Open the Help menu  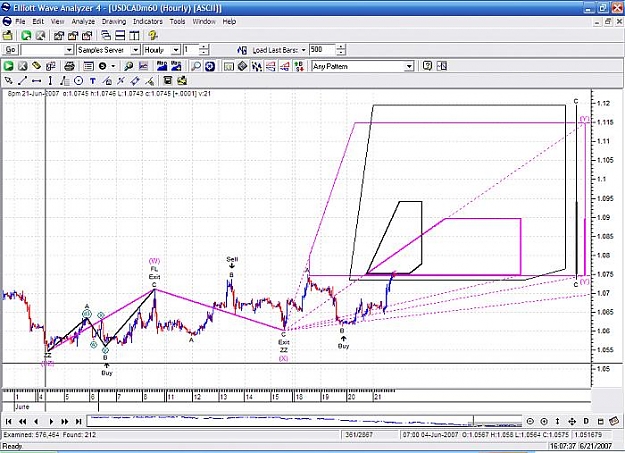coord(229,22)
